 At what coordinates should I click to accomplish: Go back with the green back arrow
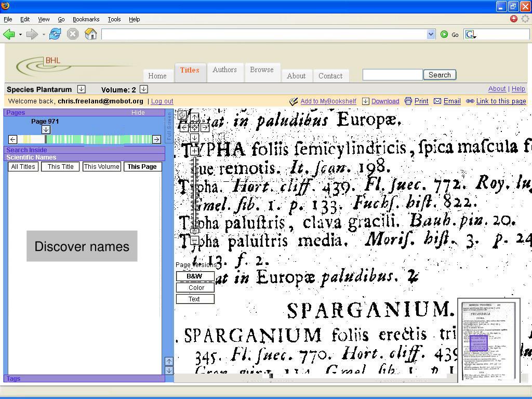[x=9, y=34]
